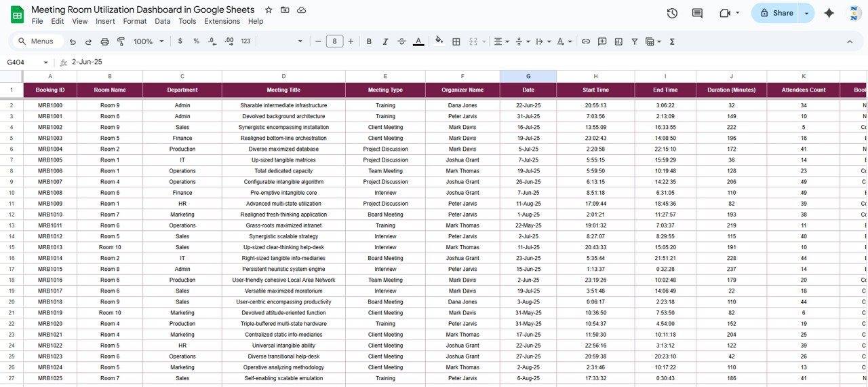
Task: Click the Print icon
Action: pos(105,41)
